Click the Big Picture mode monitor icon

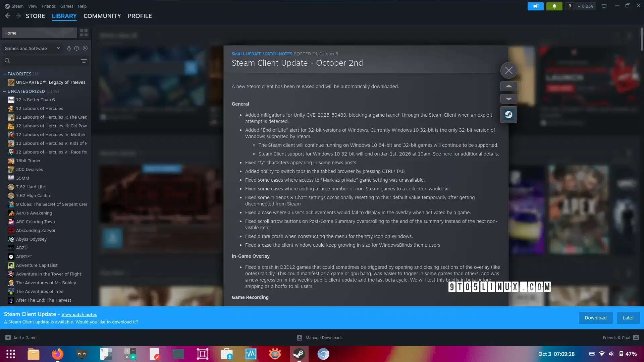coord(604,6)
